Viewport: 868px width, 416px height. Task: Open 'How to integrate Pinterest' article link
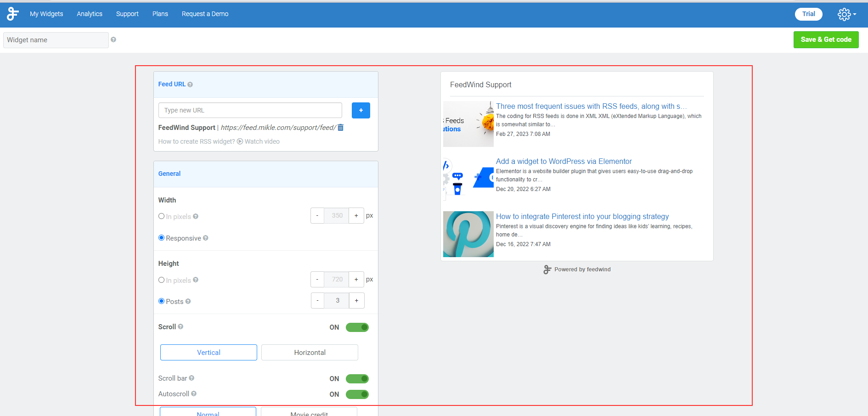click(582, 216)
